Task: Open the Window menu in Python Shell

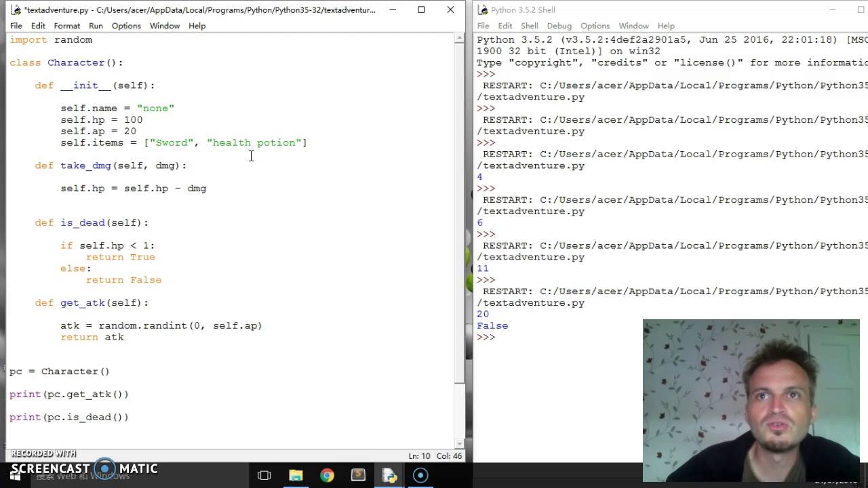Action: pos(633,26)
